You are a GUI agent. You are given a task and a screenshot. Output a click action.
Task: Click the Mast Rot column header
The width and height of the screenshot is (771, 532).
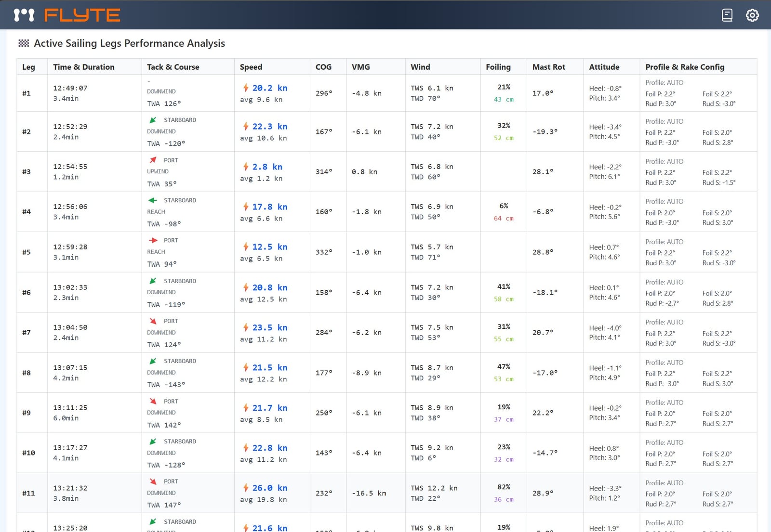pyautogui.click(x=548, y=67)
